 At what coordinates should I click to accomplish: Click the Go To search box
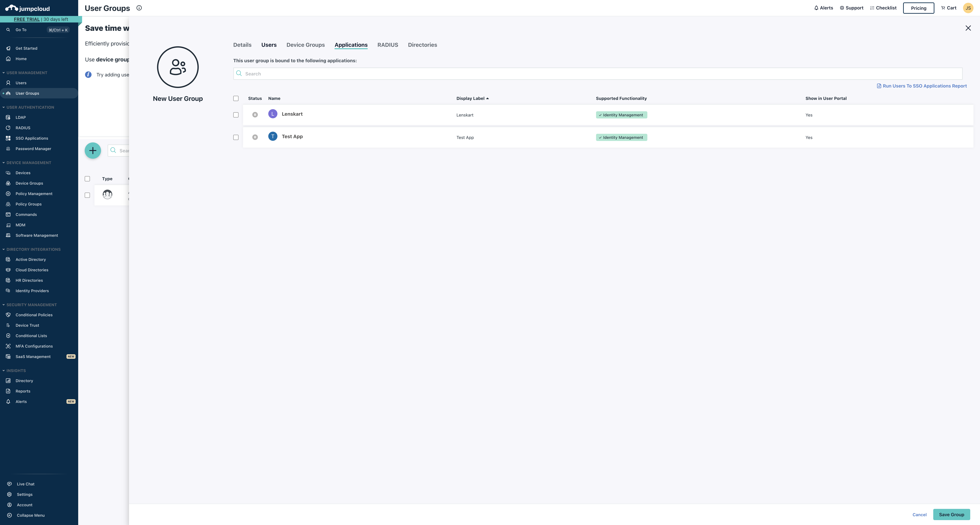coord(38,30)
